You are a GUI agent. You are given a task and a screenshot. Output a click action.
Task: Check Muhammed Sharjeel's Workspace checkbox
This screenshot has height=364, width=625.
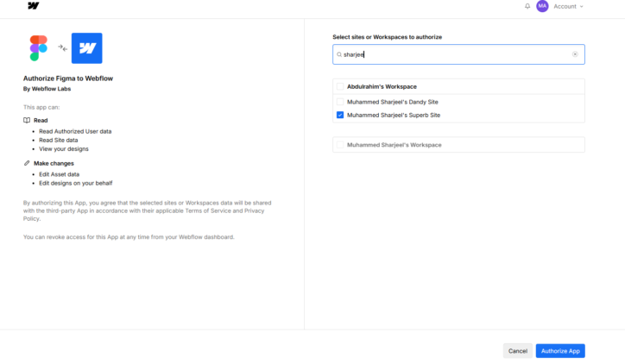pos(340,145)
